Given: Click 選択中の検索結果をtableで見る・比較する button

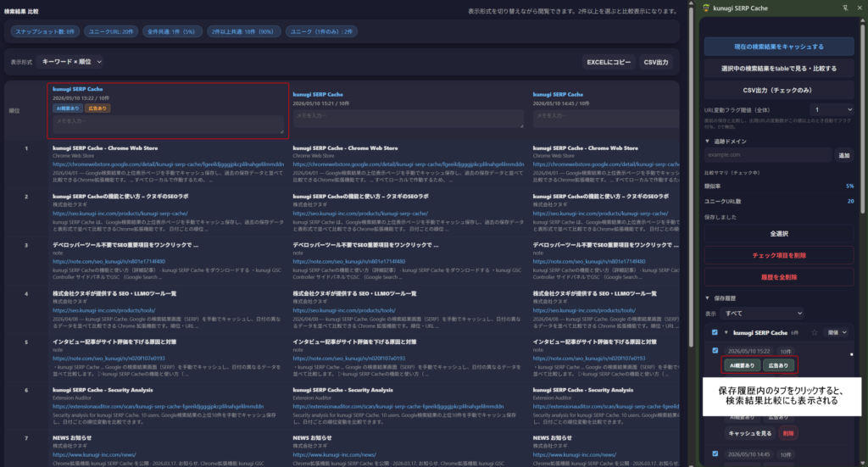Looking at the screenshot, I should tap(779, 69).
